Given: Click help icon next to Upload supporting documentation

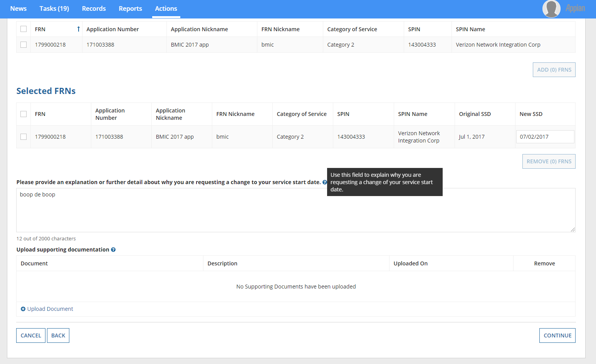Looking at the screenshot, I should (113, 250).
